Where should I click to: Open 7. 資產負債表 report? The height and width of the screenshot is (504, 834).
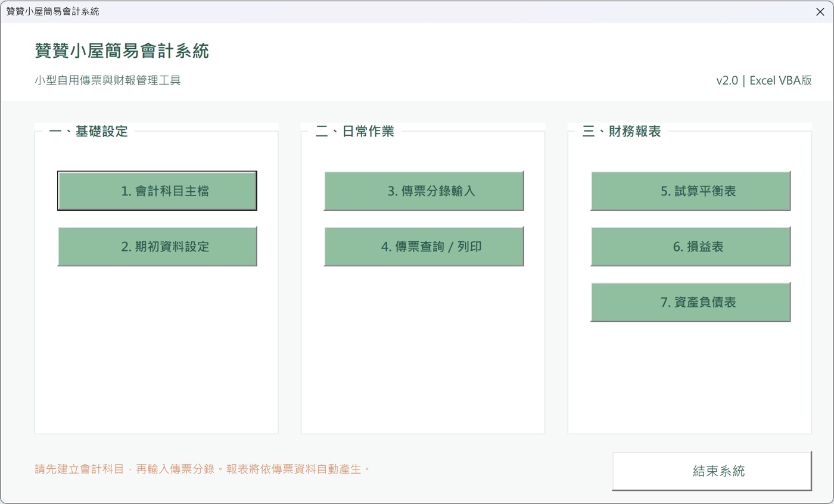pos(690,302)
